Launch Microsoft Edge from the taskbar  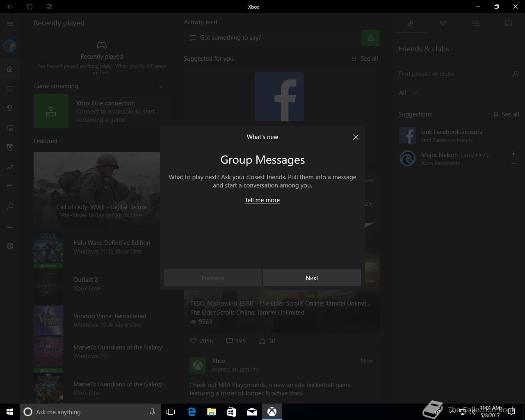pos(192,412)
